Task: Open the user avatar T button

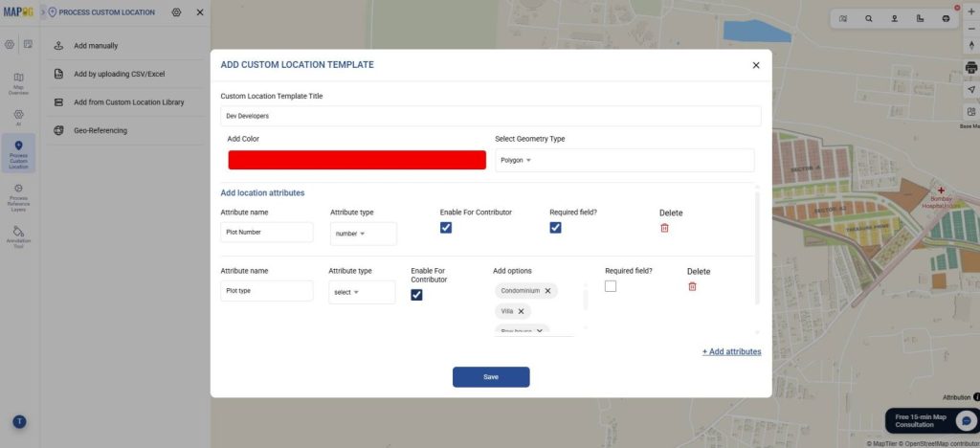Action: click(19, 422)
